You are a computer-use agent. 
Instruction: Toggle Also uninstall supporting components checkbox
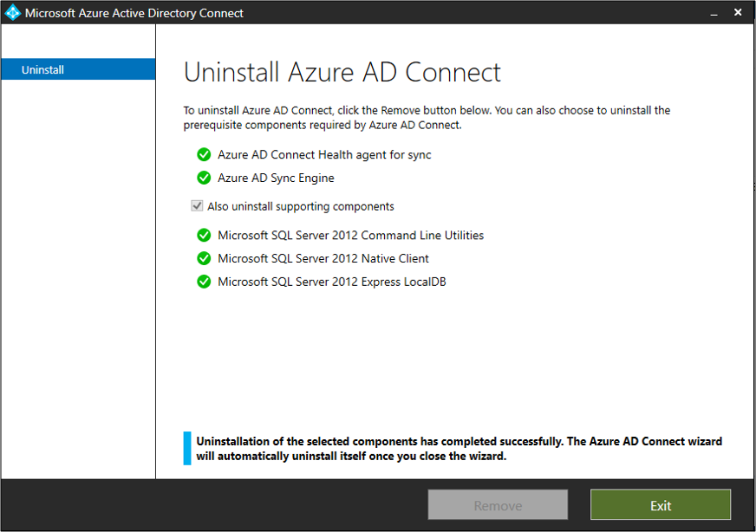198,206
